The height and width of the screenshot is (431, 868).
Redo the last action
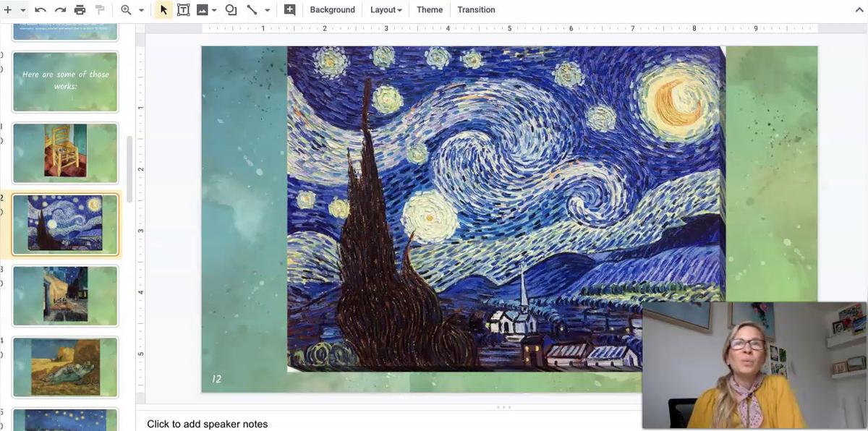60,10
